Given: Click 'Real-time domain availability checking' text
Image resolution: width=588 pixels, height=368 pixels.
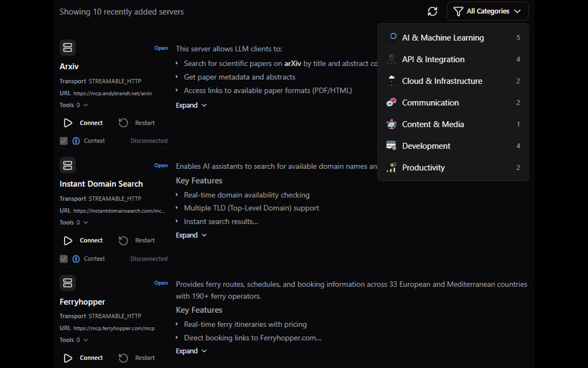Looking at the screenshot, I should (x=247, y=195).
